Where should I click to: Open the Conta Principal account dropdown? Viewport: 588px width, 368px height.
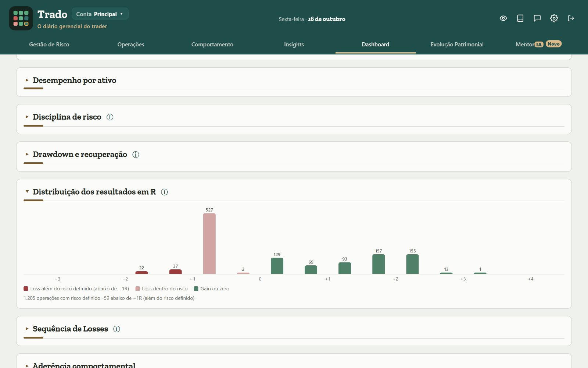pyautogui.click(x=100, y=14)
